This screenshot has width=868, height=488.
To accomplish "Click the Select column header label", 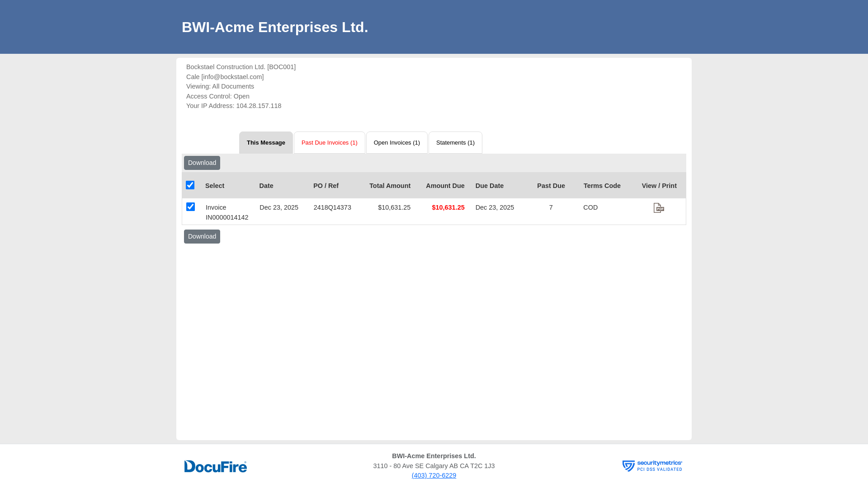I will click(215, 186).
